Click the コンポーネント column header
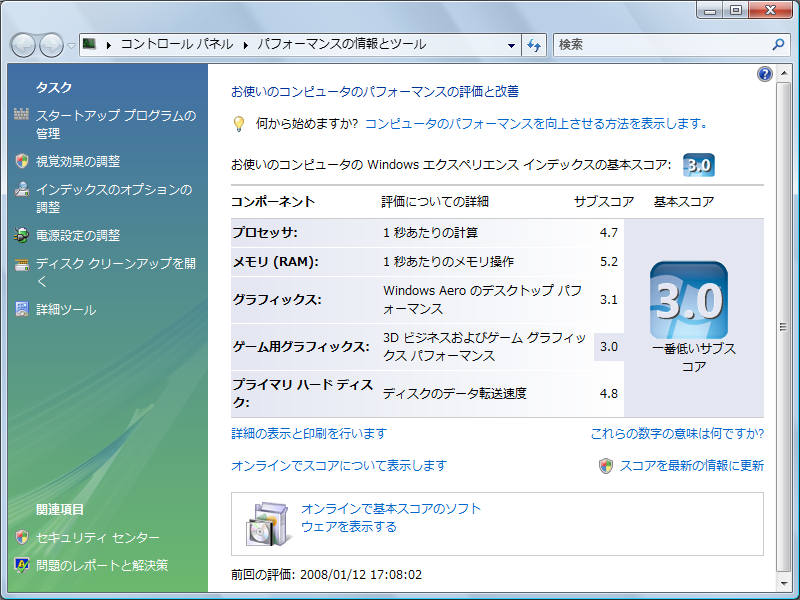The image size is (800, 600). [x=273, y=202]
